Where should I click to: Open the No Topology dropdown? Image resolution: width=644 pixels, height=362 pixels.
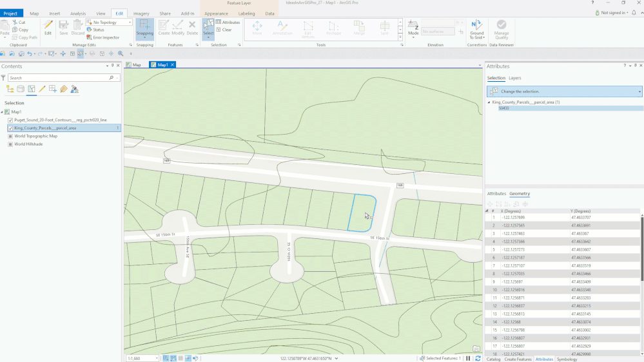(130, 22)
